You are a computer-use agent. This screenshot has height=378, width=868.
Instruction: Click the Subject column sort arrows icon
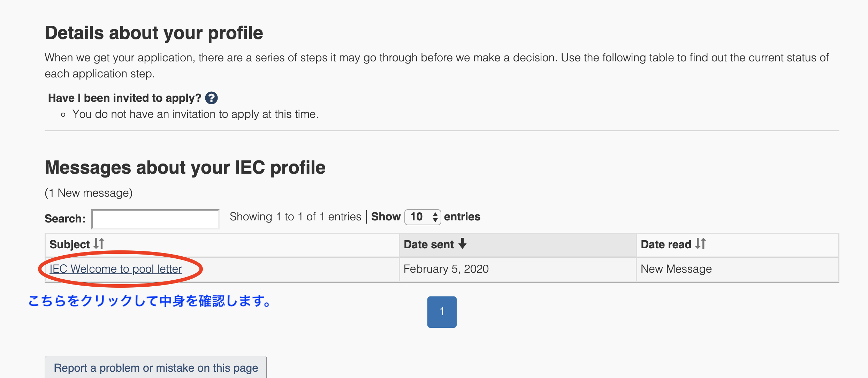99,243
